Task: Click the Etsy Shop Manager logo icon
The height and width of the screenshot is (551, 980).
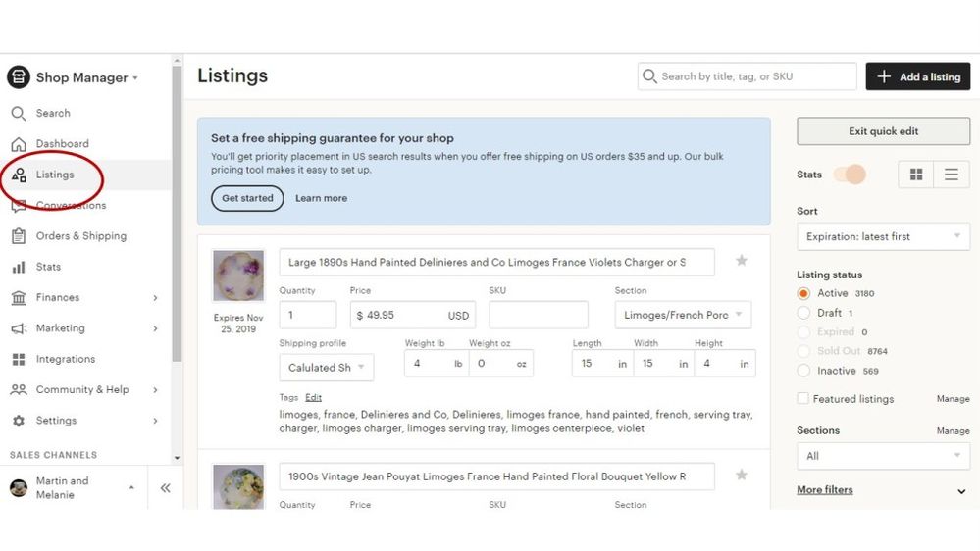Action: (x=19, y=77)
